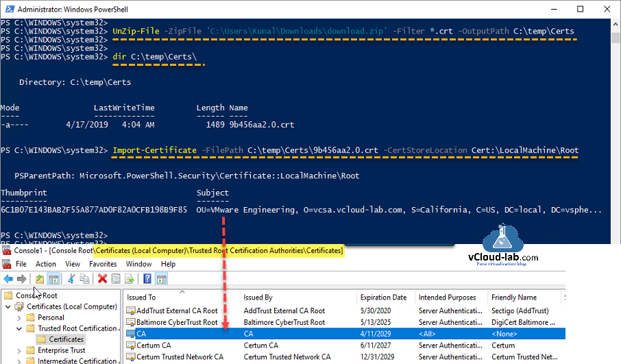Click 12/31/2029 expiration date cell

377,357
